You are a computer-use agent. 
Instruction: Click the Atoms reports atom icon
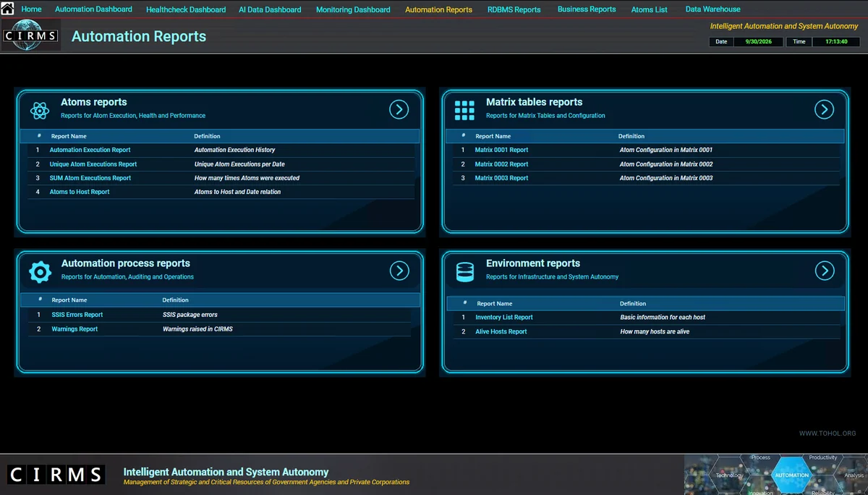[x=39, y=110]
